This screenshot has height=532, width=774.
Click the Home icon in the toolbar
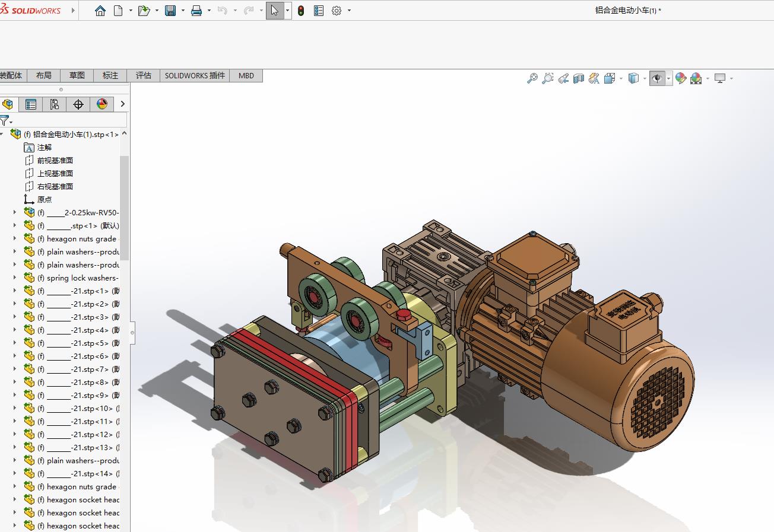[100, 11]
